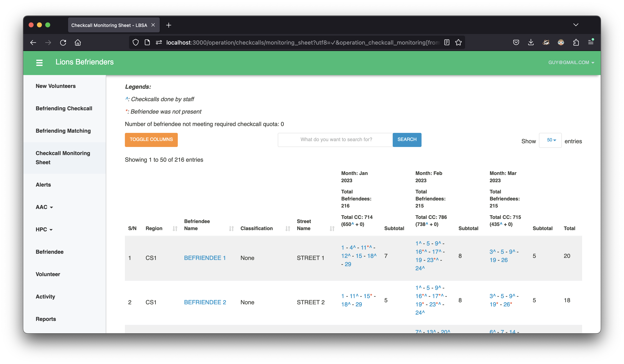This screenshot has height=364, width=624.
Task: List all tabs with chevron button
Action: 576,25
